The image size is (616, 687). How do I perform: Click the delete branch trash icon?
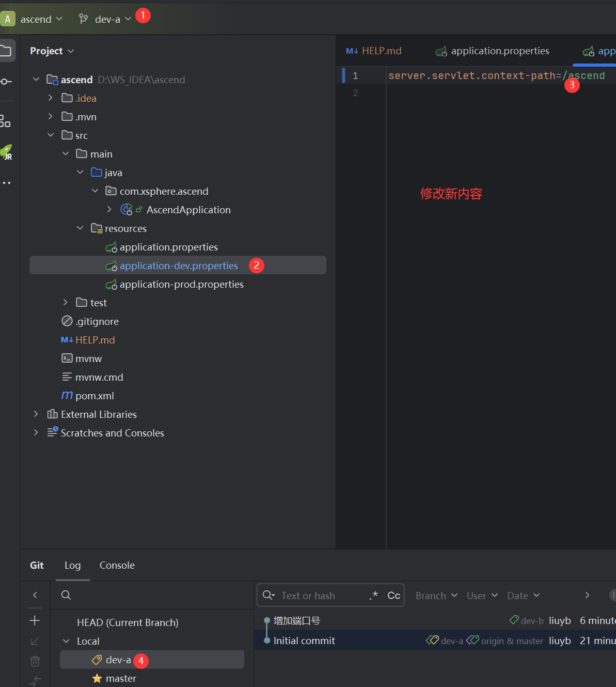(x=35, y=661)
